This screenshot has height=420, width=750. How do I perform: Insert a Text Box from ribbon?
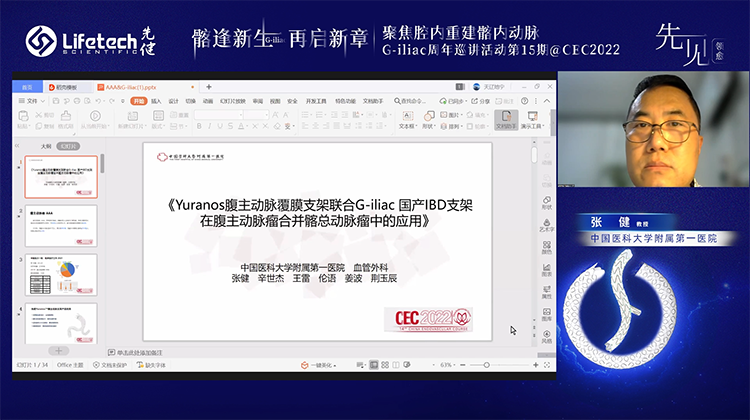408,116
